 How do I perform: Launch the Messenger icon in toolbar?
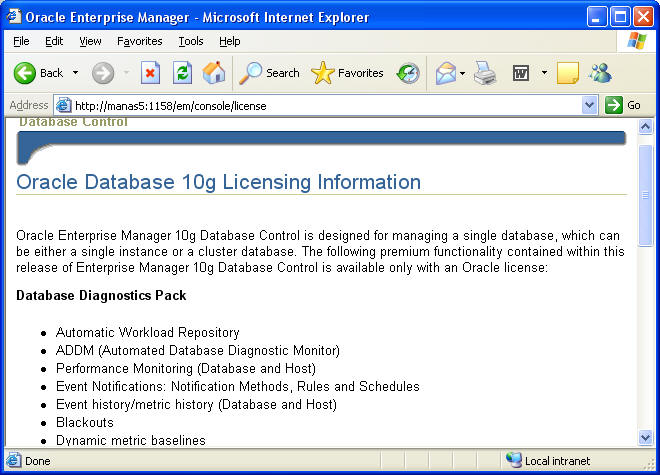[x=600, y=73]
